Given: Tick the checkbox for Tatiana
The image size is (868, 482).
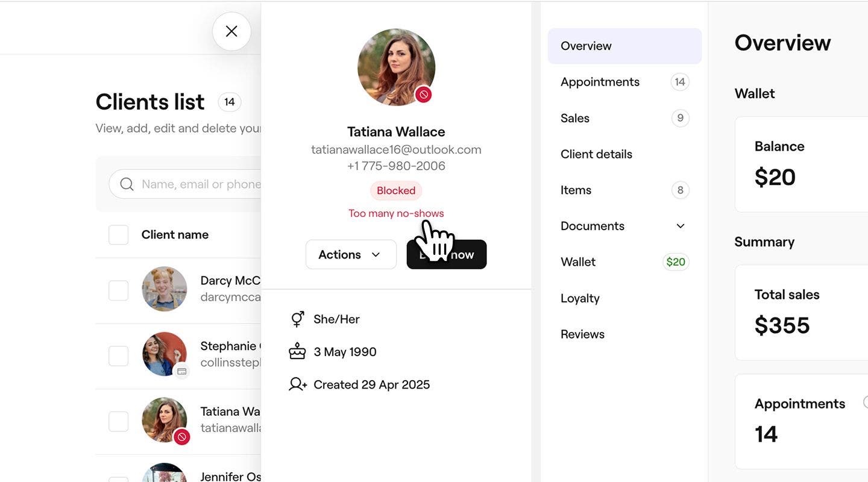Looking at the screenshot, I should point(119,422).
